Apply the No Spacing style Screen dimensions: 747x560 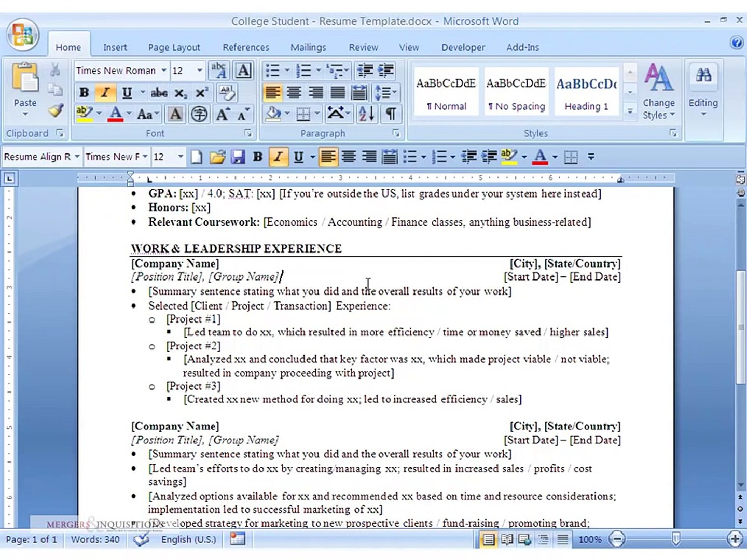click(x=516, y=91)
